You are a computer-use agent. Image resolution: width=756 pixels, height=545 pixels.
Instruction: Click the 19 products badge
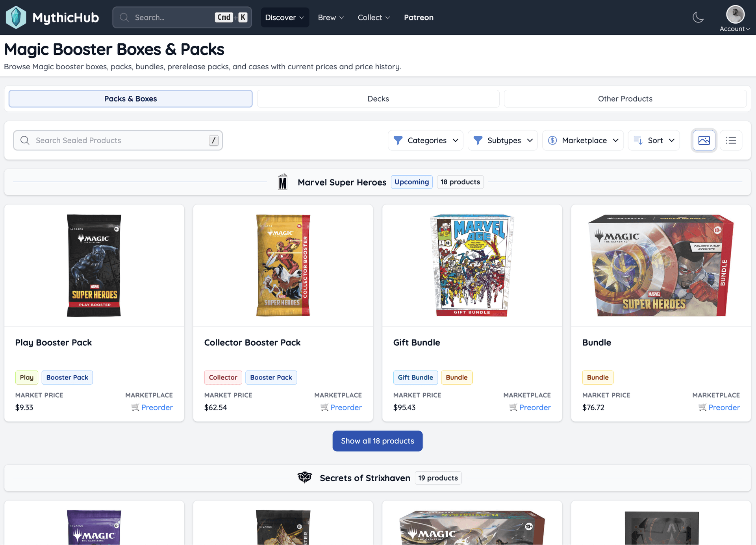click(x=438, y=478)
